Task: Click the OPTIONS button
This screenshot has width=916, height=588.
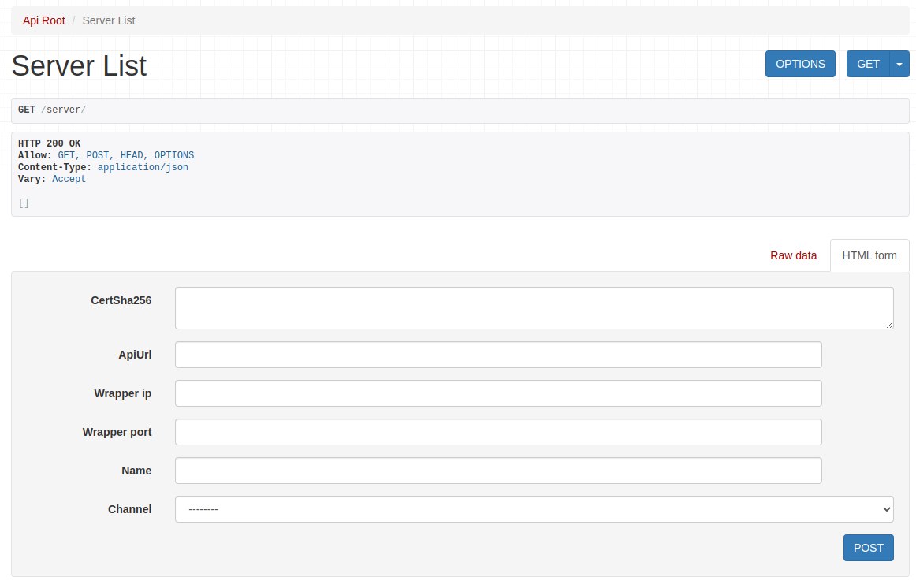Action: 800,64
